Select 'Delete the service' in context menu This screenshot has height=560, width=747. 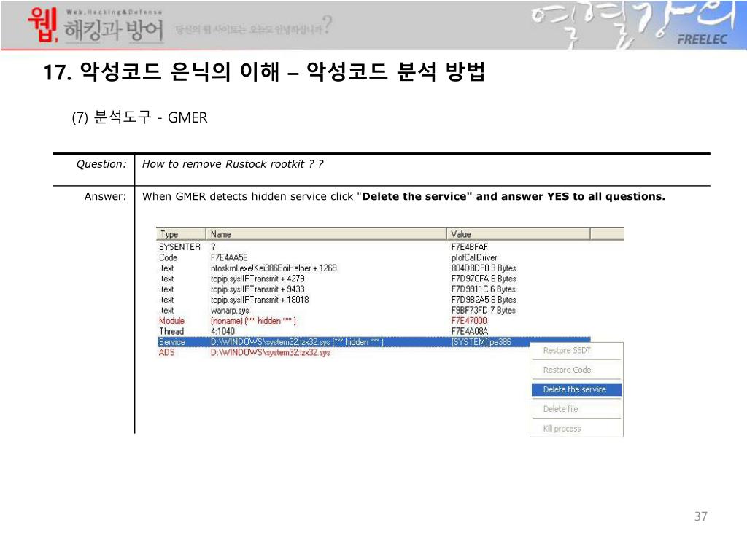point(576,389)
